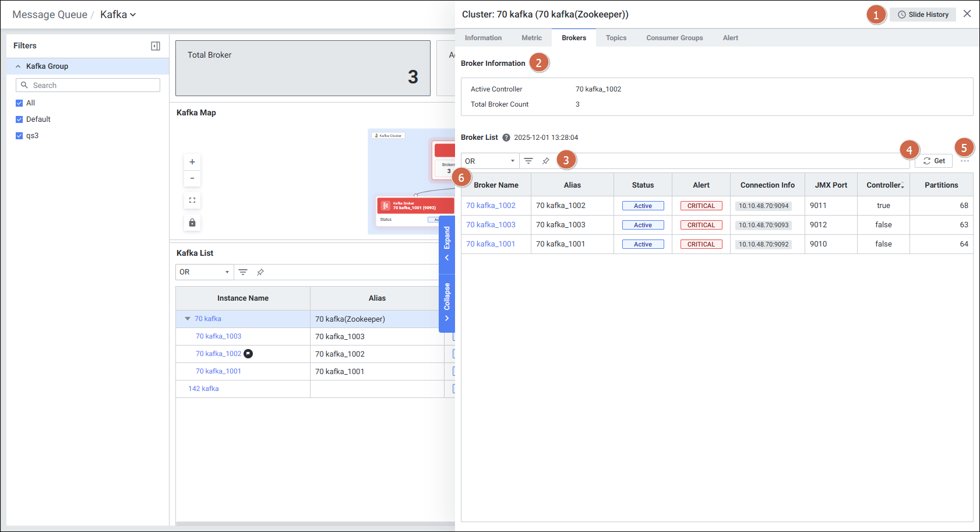Image resolution: width=980 pixels, height=532 pixels.
Task: Zoom in on the Kafka Map
Action: coord(192,162)
